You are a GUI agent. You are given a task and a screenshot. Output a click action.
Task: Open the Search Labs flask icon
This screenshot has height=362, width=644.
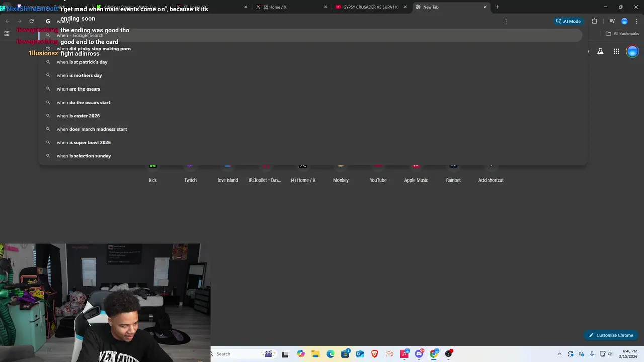[x=600, y=51]
